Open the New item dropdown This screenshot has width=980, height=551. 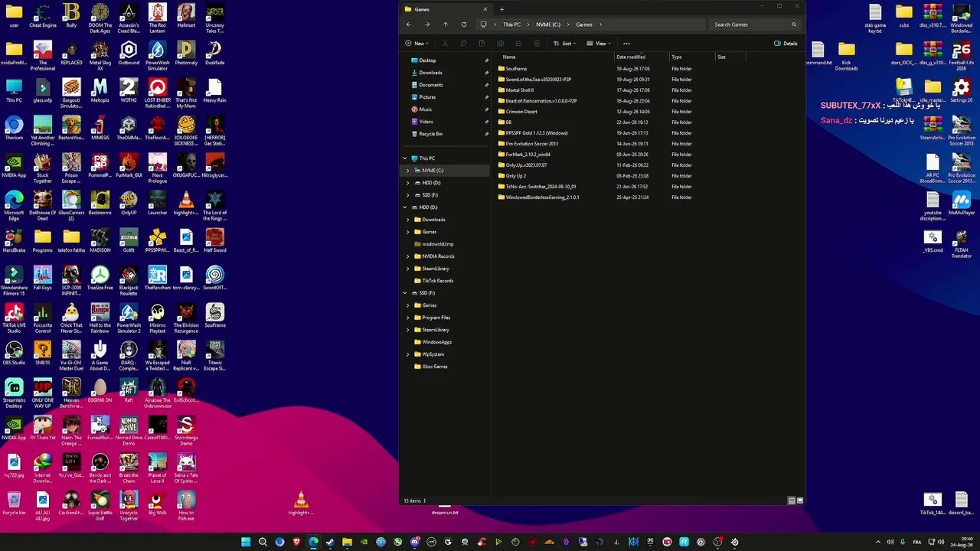pos(416,44)
